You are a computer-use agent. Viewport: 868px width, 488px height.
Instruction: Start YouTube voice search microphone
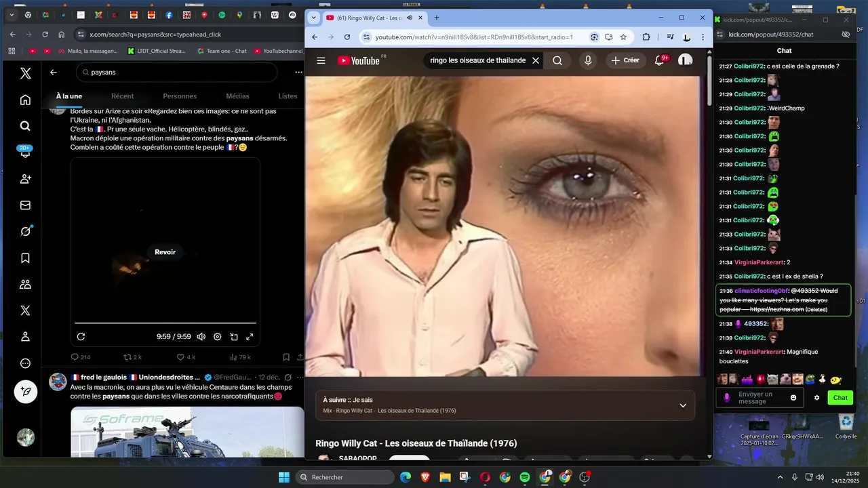(588, 60)
